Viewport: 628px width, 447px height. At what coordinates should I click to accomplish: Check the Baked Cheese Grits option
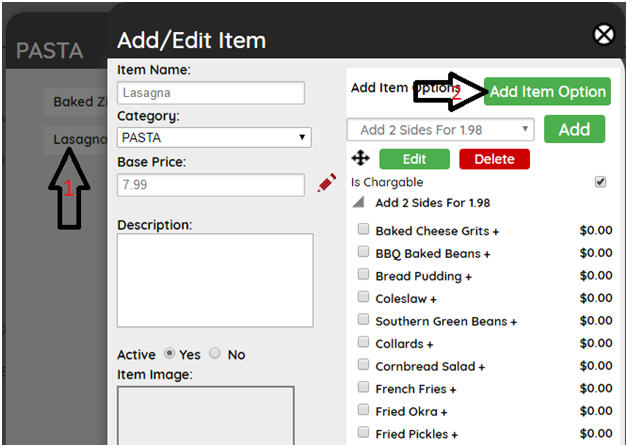click(x=364, y=230)
